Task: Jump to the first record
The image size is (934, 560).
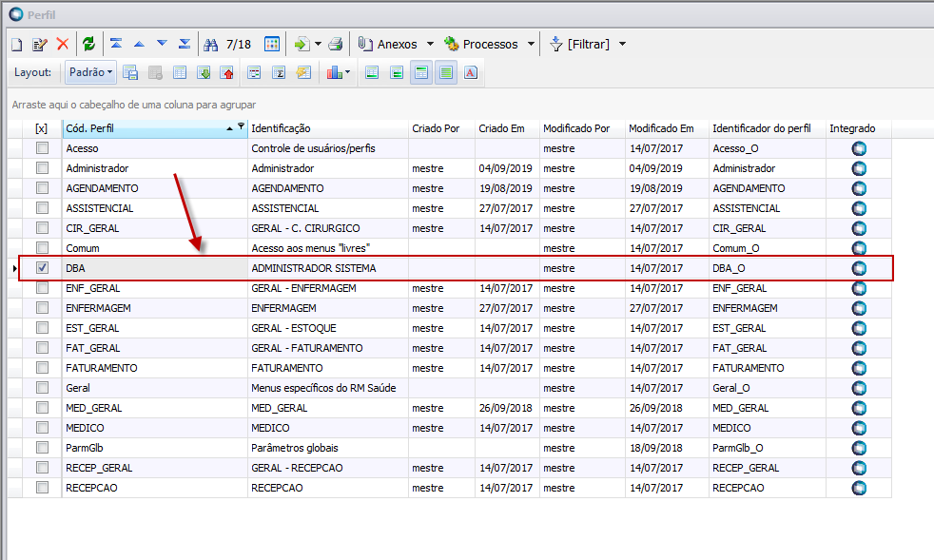Action: [116, 44]
